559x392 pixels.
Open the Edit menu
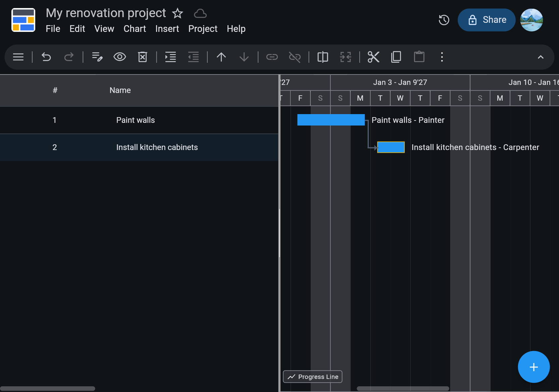coord(77,29)
